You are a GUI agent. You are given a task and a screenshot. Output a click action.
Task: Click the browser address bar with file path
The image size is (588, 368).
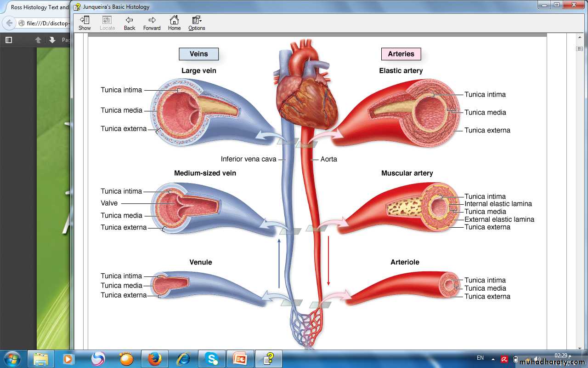click(x=46, y=23)
